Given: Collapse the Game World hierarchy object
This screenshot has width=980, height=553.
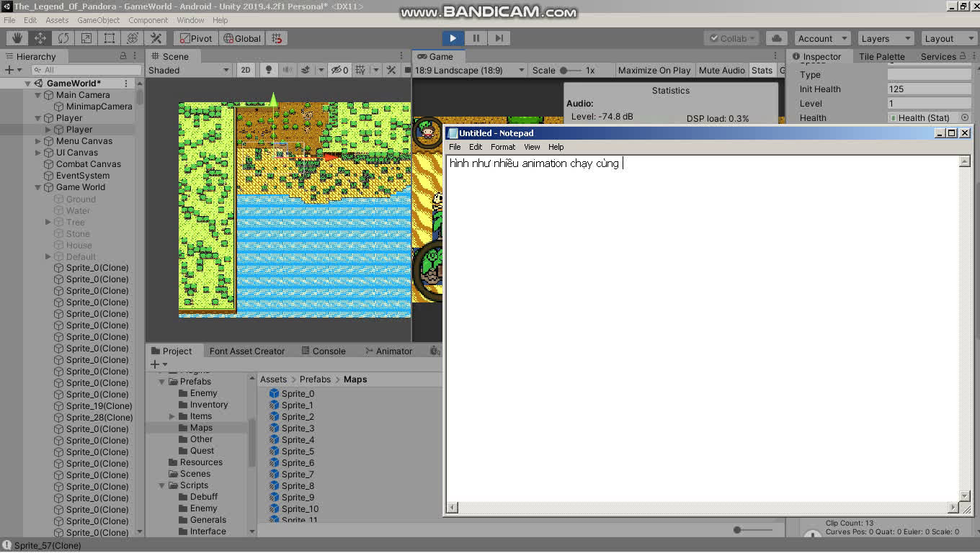Looking at the screenshot, I should point(38,187).
